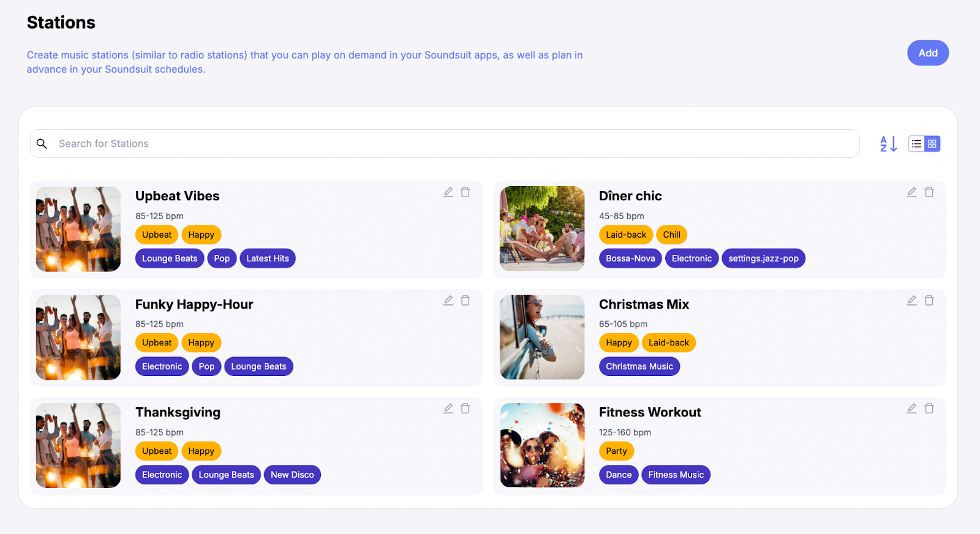Click the New Disco genre tag
The image size is (980, 534).
[x=292, y=475]
